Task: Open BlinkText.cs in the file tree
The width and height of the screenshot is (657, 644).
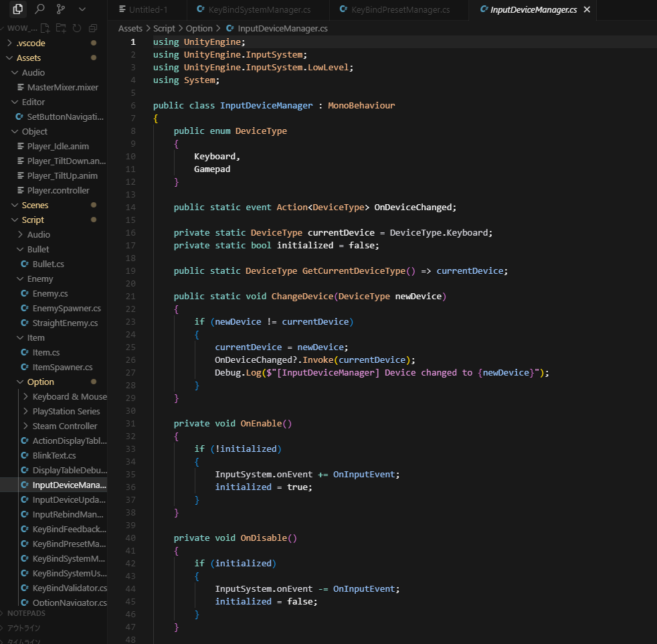Action: tap(54, 455)
